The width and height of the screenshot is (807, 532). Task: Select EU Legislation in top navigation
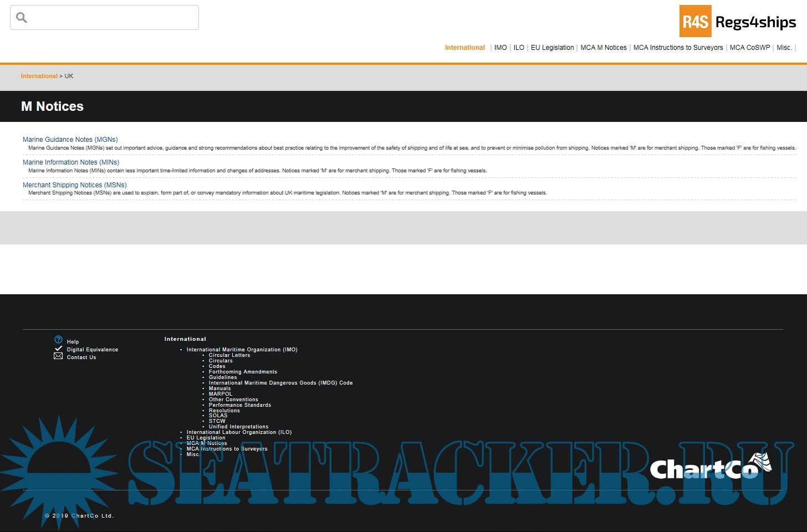552,48
